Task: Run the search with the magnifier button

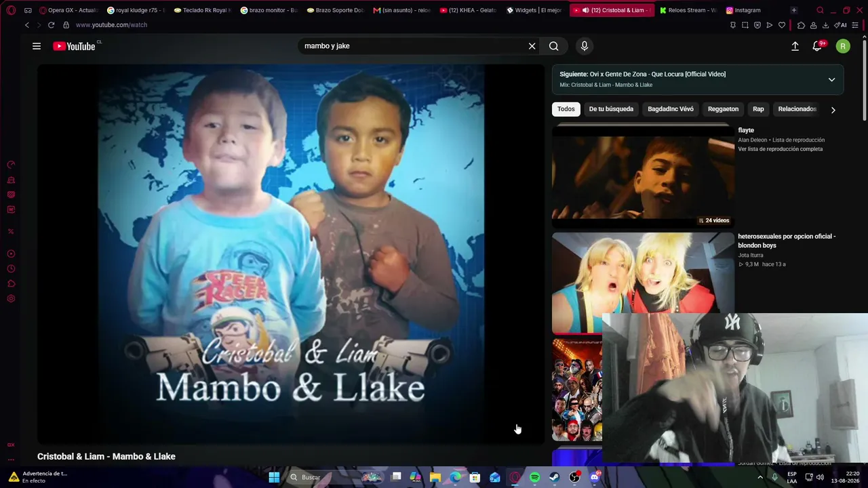Action: (554, 46)
